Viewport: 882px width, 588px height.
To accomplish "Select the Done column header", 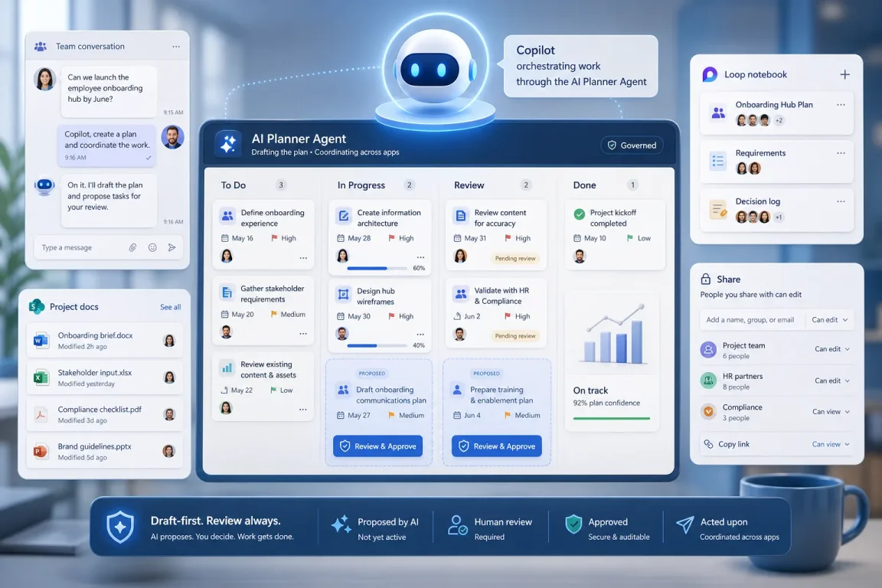I will (x=584, y=185).
